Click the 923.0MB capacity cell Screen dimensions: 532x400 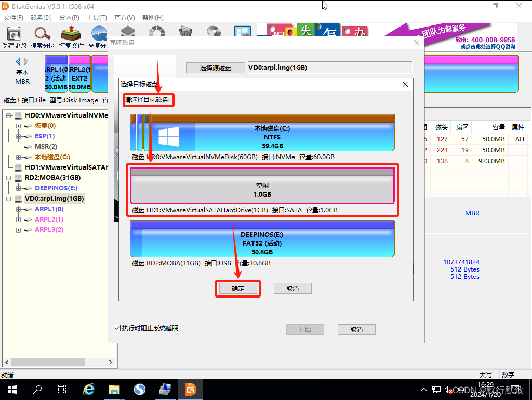click(x=491, y=161)
